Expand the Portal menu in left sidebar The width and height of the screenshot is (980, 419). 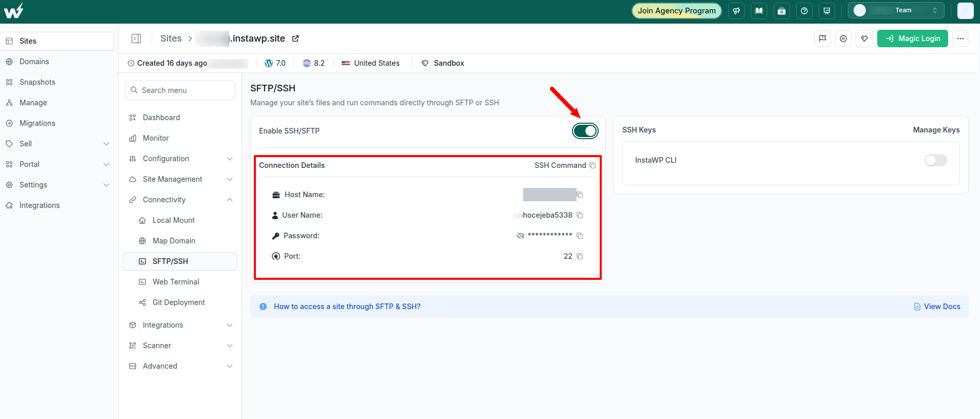click(57, 164)
